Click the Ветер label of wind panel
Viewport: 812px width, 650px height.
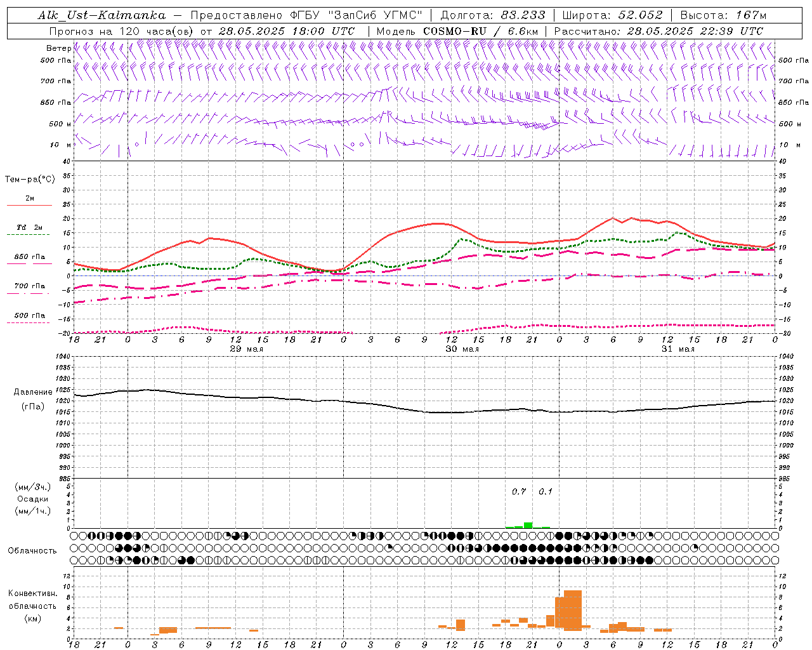tap(58, 48)
